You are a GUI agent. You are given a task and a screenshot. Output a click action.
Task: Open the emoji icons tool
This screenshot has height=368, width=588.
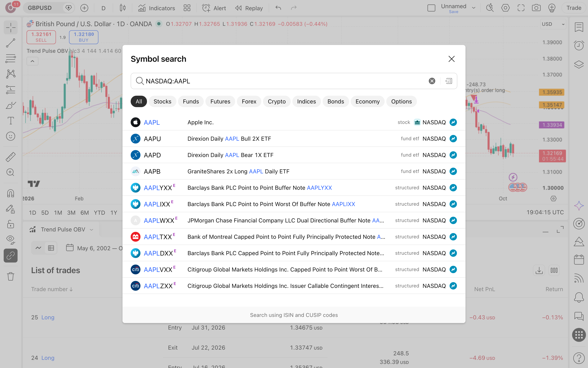pos(10,136)
